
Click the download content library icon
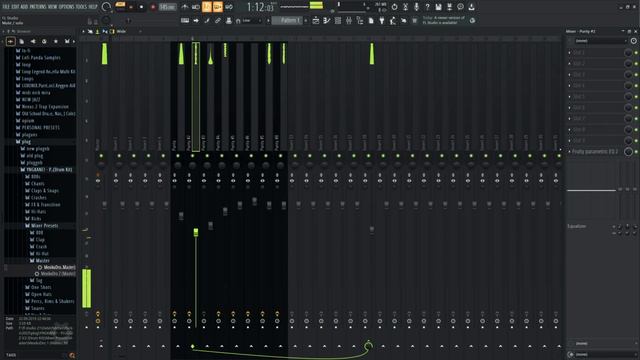[x=471, y=7]
